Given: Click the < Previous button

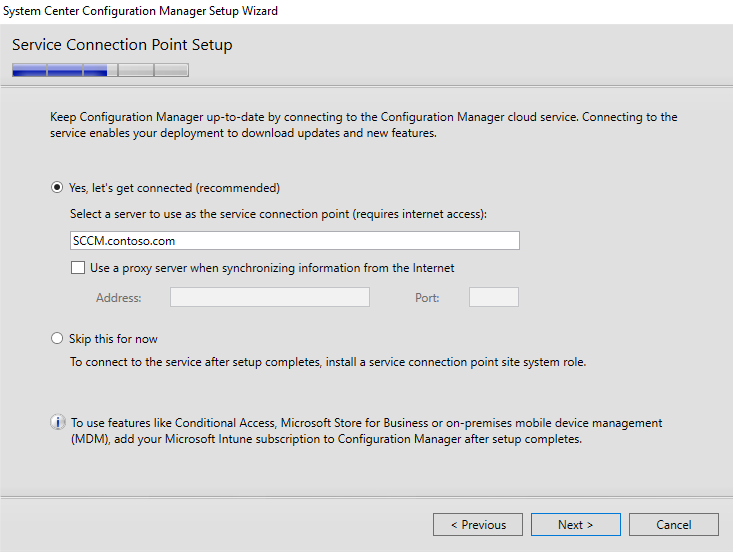Looking at the screenshot, I should tap(478, 525).
